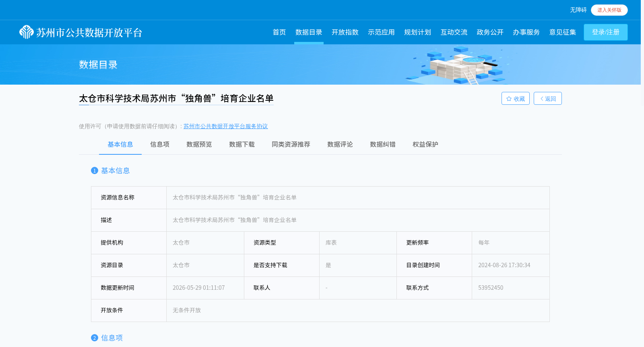
Task: Go to 政务公开 navigation item
Action: tap(490, 32)
